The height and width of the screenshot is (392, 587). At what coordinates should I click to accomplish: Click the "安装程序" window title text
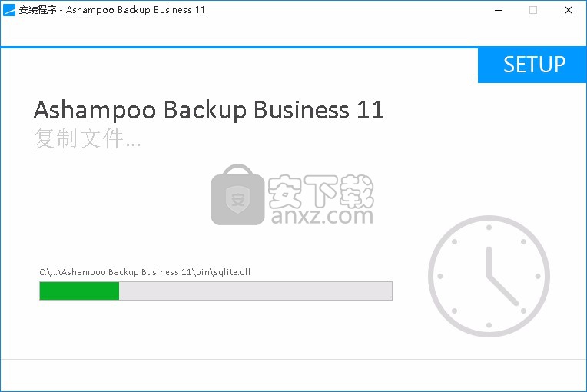click(36, 11)
